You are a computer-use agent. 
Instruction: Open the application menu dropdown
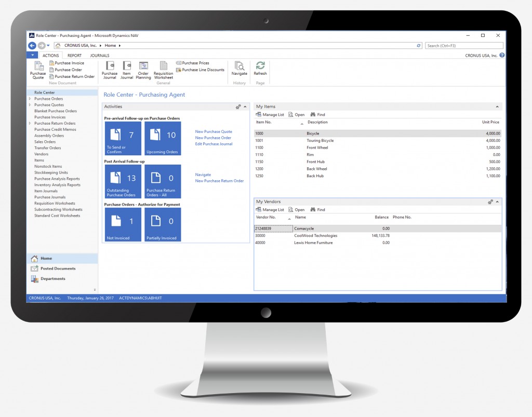(32, 55)
